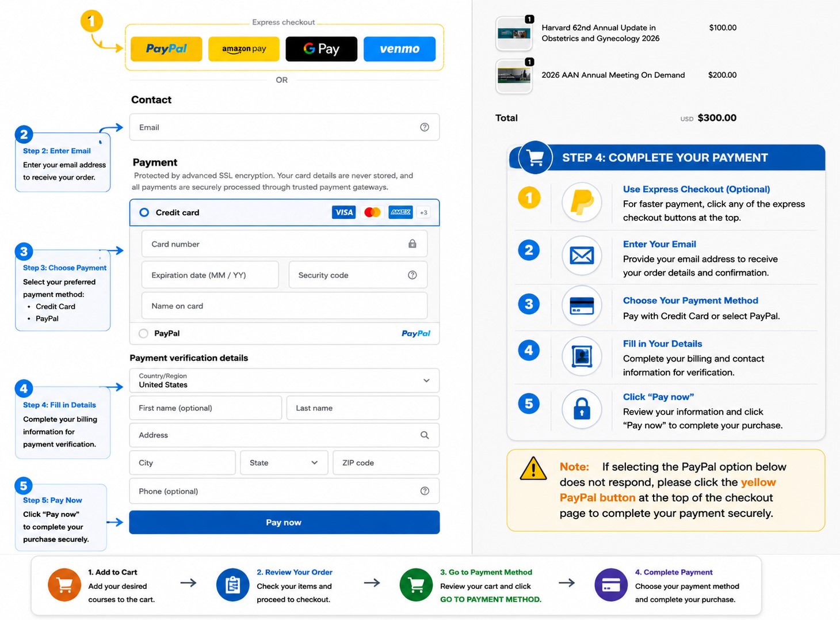The width and height of the screenshot is (840, 620).
Task: Click the blue Venmo button
Action: 399,49
